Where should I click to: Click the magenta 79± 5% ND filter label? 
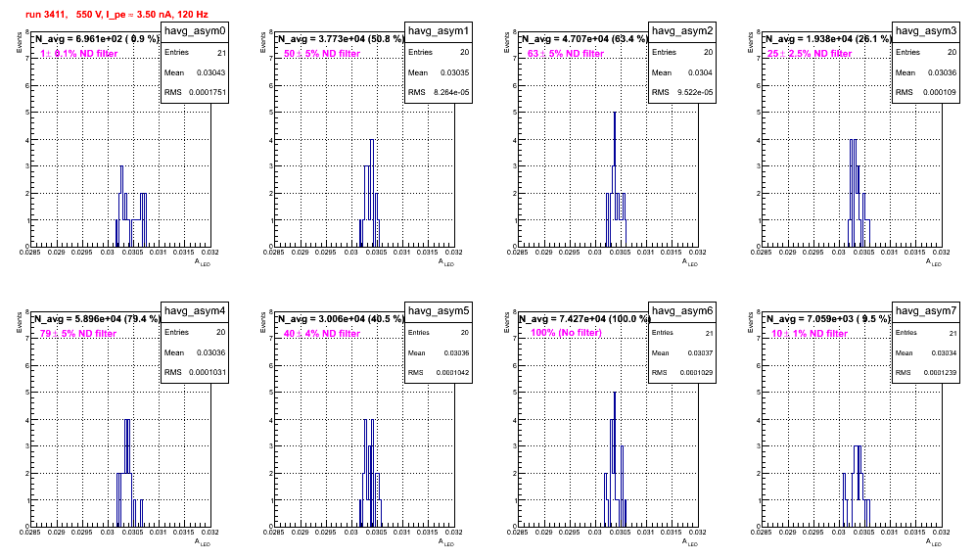[78, 334]
